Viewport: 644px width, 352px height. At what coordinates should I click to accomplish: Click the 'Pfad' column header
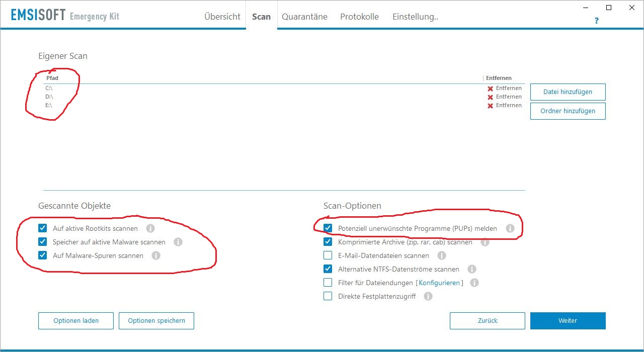click(52, 78)
